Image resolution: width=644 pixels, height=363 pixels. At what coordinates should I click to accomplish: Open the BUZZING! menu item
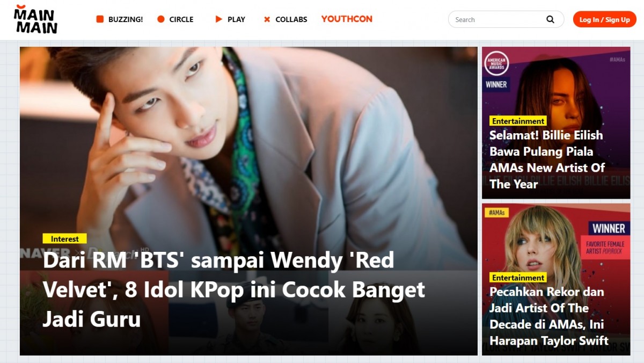pos(126,19)
